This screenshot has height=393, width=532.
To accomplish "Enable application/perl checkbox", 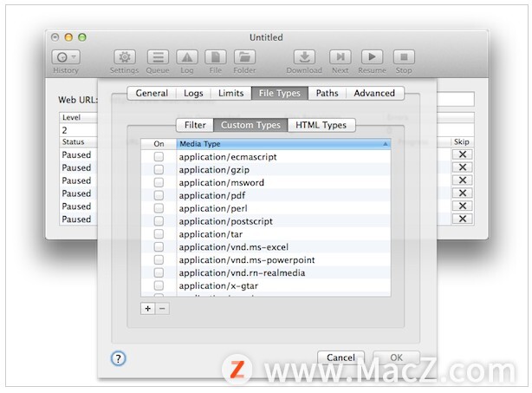I will point(159,208).
